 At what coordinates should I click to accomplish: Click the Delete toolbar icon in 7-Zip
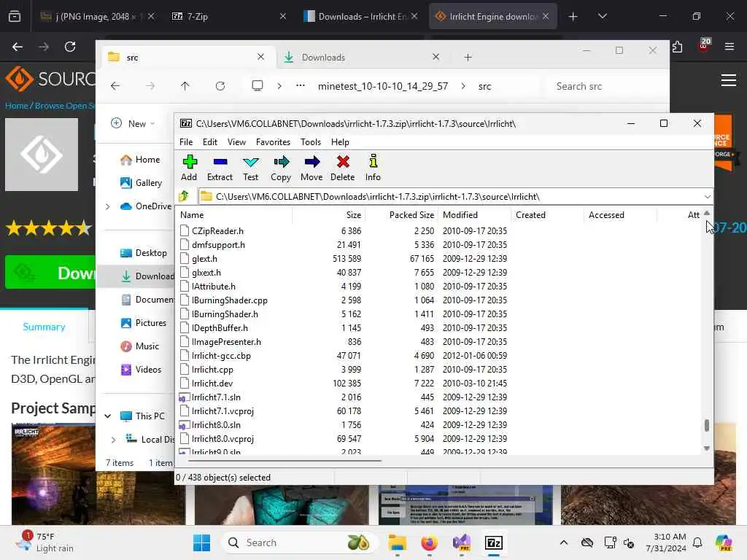[343, 167]
